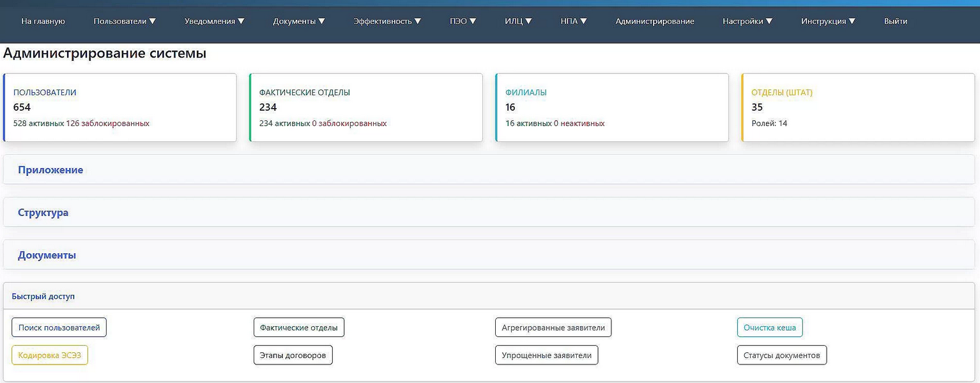Open the Эффективность dropdown menu
This screenshot has width=980, height=383.
coord(387,21)
